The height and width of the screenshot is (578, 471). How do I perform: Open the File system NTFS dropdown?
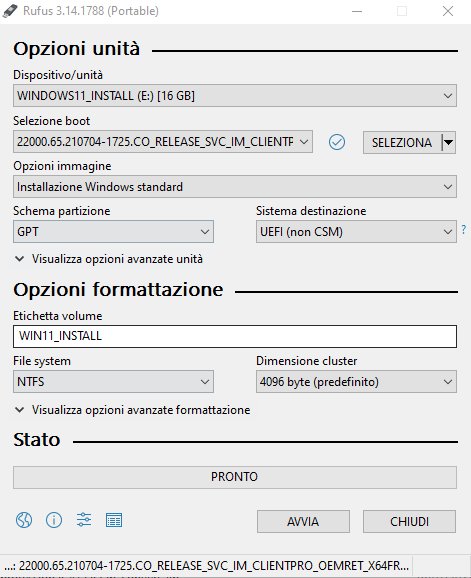[113, 382]
